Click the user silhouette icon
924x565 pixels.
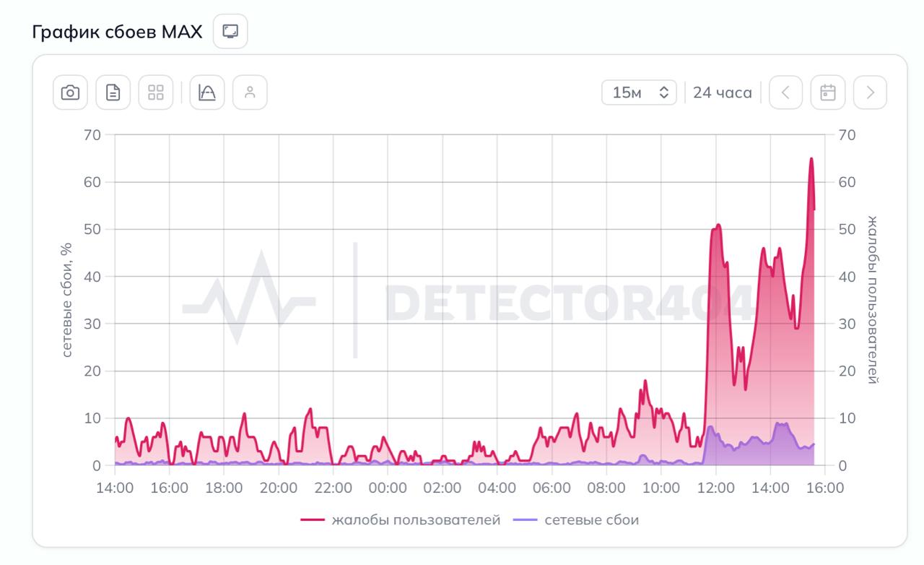250,92
